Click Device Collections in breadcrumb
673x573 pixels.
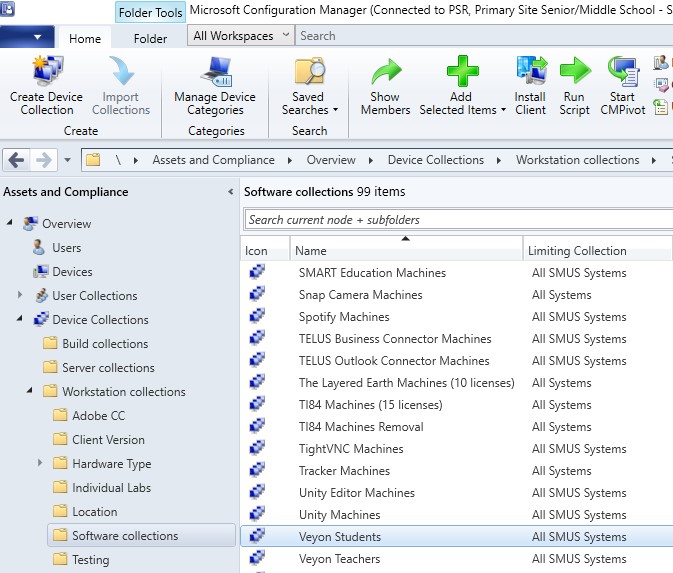point(436,160)
